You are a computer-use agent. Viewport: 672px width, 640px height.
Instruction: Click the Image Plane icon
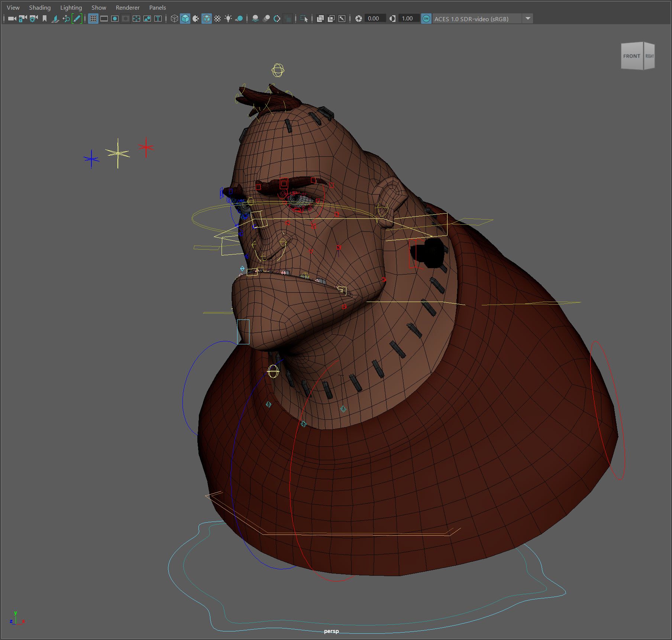pos(55,19)
